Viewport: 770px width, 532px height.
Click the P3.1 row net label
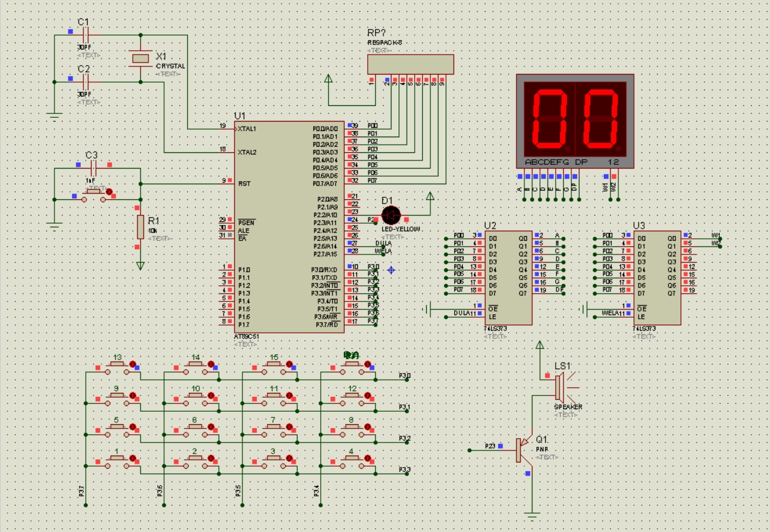click(405, 407)
